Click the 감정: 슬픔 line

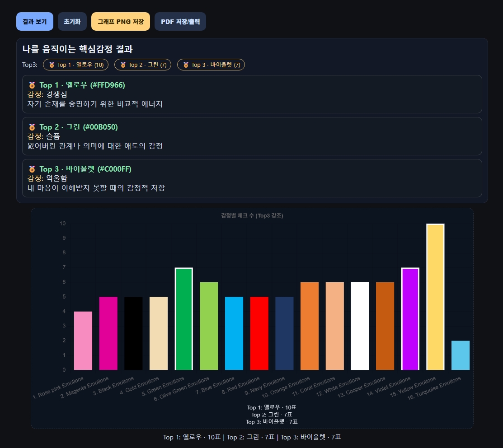44,136
